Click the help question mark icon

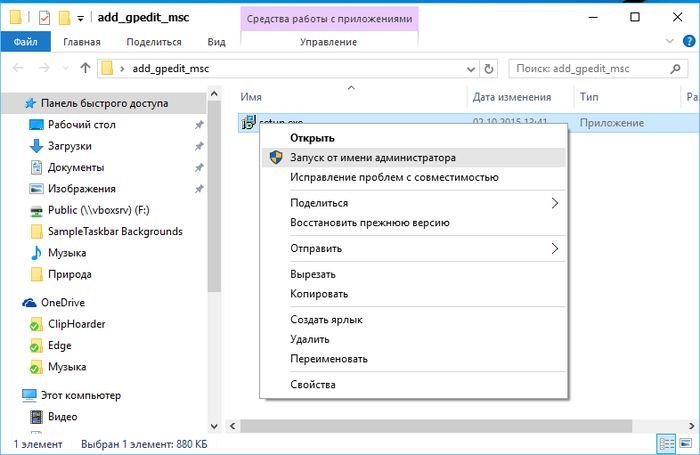[x=687, y=42]
